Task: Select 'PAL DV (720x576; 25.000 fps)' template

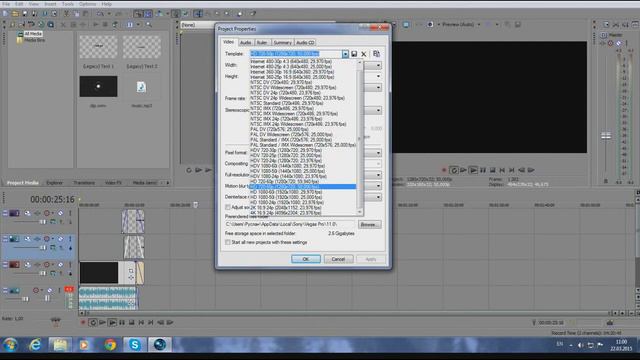Action: tap(303, 129)
